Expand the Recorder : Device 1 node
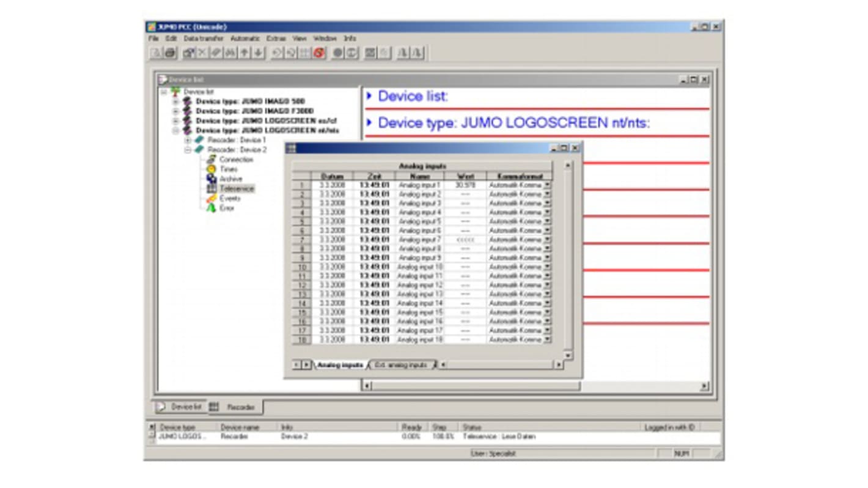 tap(188, 140)
